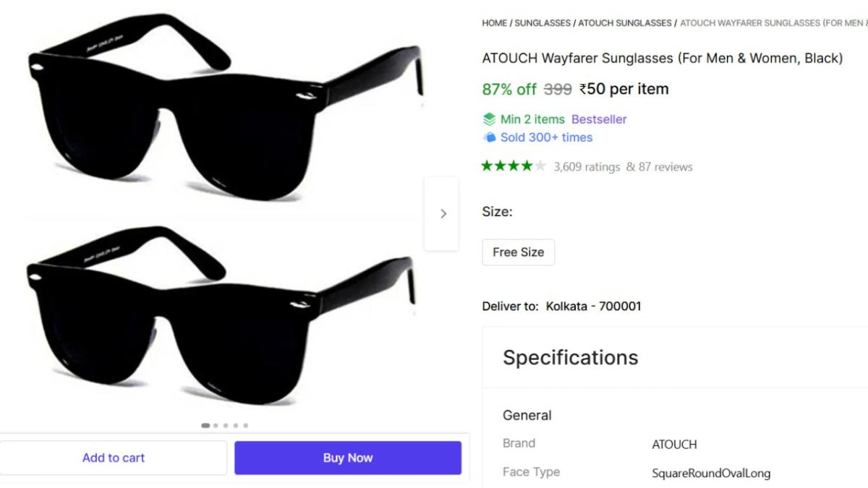Go to HOME in the breadcrumb

click(x=494, y=23)
